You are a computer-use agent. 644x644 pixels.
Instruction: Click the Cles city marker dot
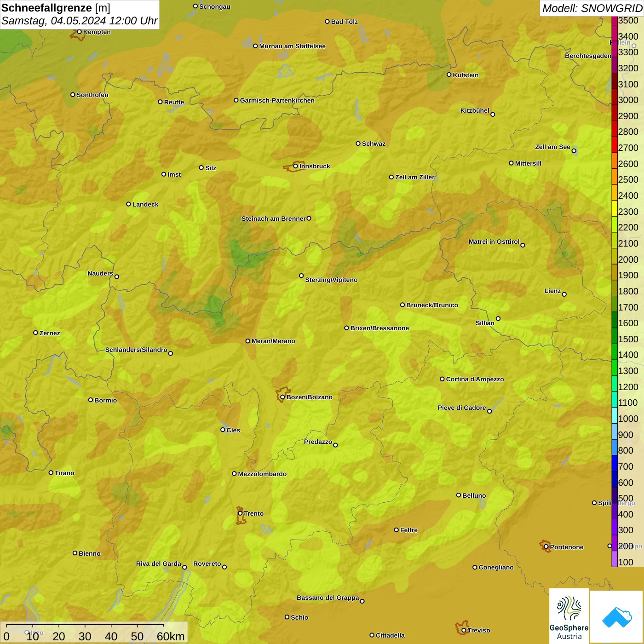click(223, 430)
